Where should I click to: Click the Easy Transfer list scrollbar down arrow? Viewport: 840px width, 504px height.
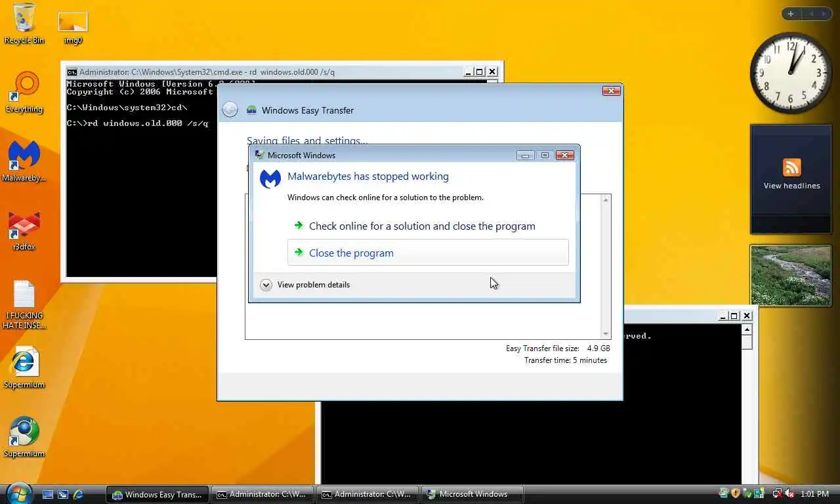[606, 334]
